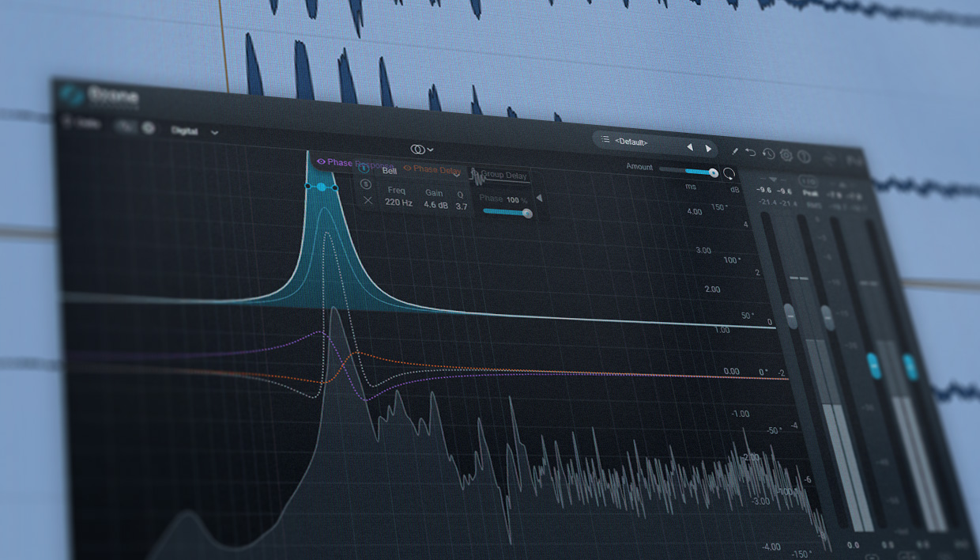Image resolution: width=980 pixels, height=560 pixels.
Task: Click the reset icon beside Amount
Action: click(729, 173)
